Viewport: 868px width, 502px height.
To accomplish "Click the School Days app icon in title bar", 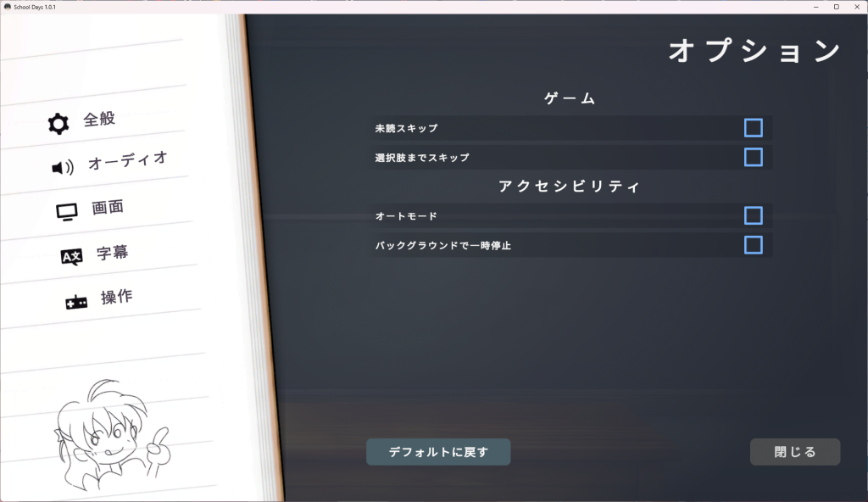I will pyautogui.click(x=7, y=6).
